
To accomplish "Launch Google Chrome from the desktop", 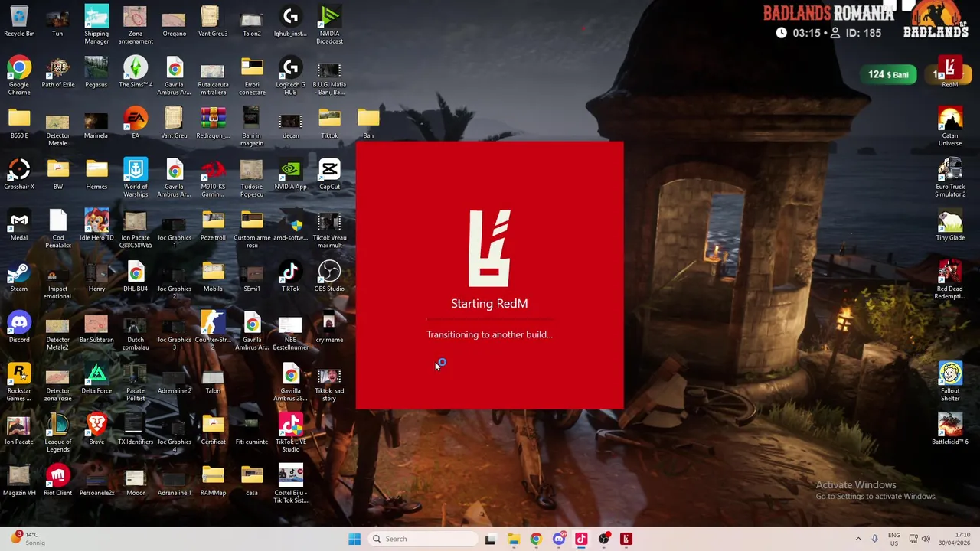I will pyautogui.click(x=19, y=76).
